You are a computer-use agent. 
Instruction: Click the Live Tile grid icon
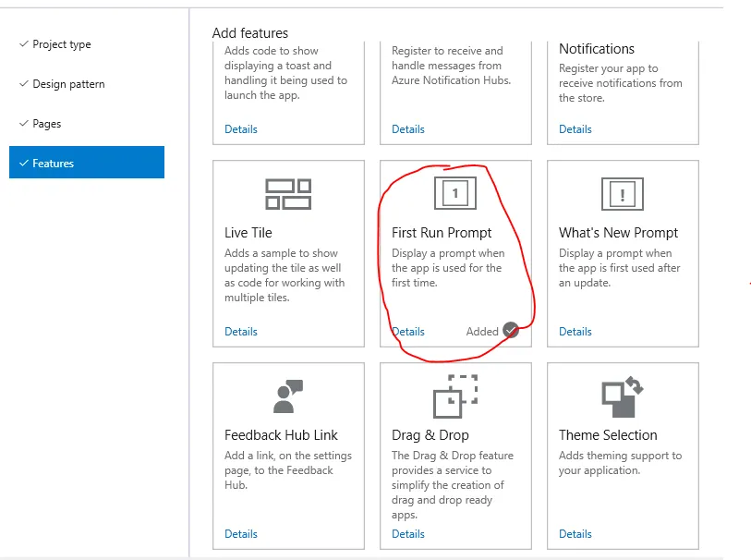[288, 194]
